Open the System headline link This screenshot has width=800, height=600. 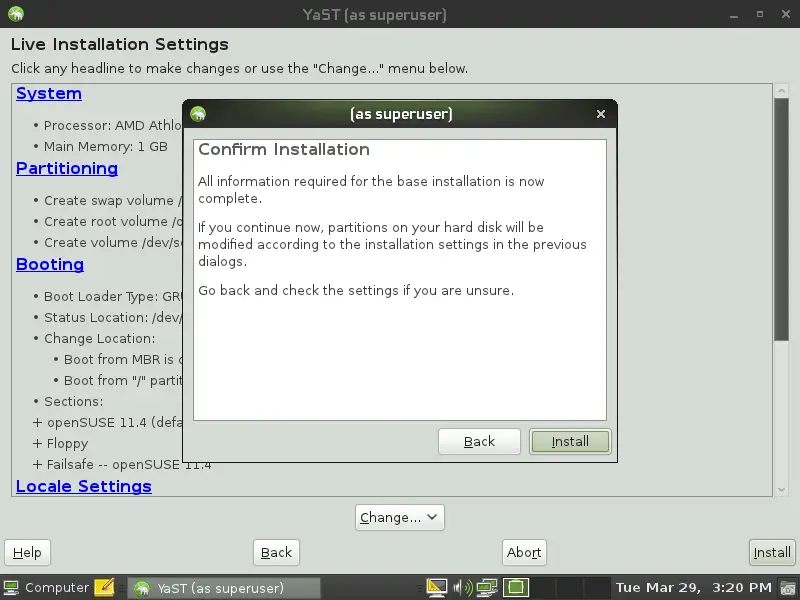coord(49,93)
